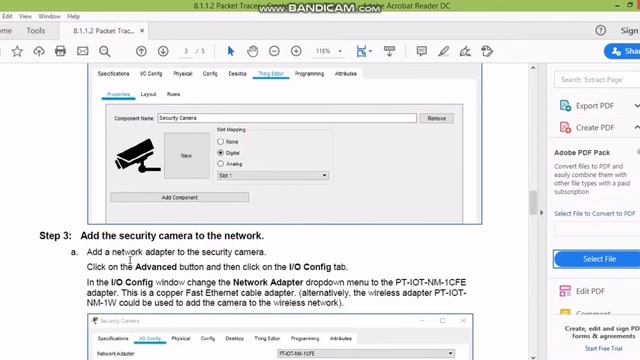Collapse the Create PDF section chevron
Screen dimensions: 640x360
tap(637, 128)
